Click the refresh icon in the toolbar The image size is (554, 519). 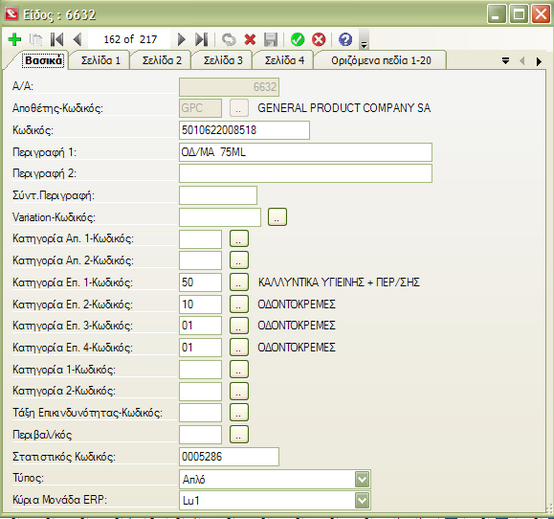pos(229,39)
